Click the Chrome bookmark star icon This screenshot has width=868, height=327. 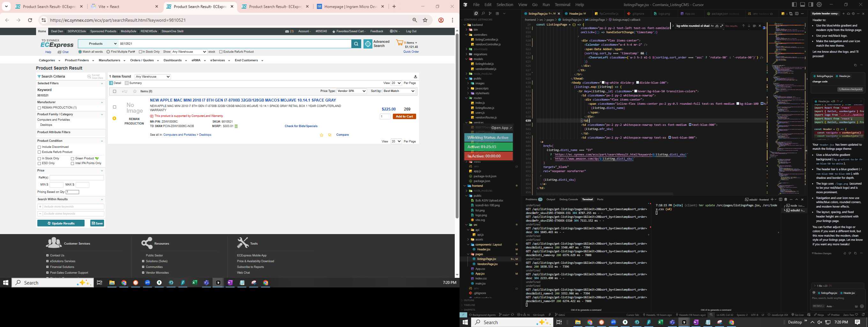pos(425,20)
